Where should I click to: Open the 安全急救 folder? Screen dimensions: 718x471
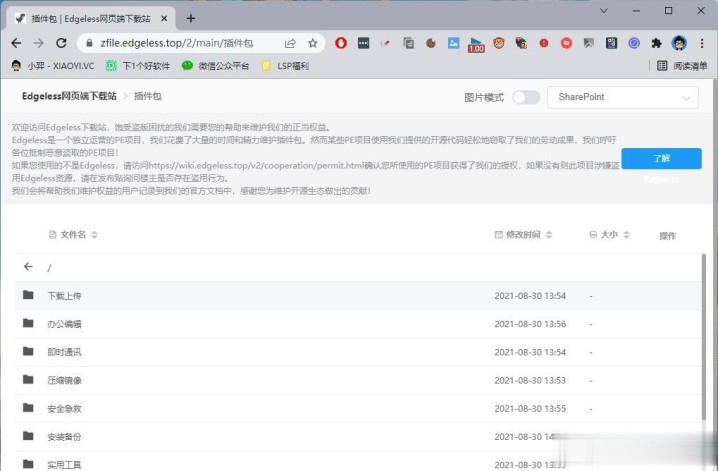(64, 408)
